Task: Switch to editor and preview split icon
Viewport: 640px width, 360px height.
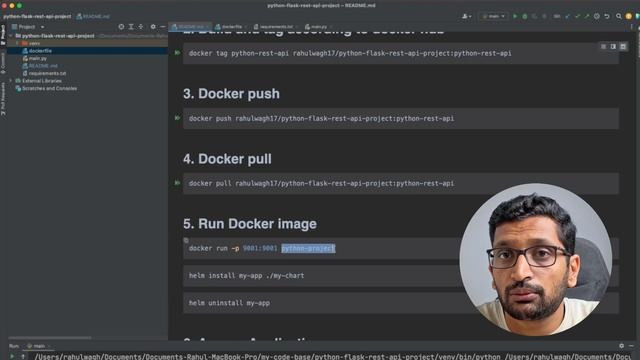Action: (x=613, y=47)
